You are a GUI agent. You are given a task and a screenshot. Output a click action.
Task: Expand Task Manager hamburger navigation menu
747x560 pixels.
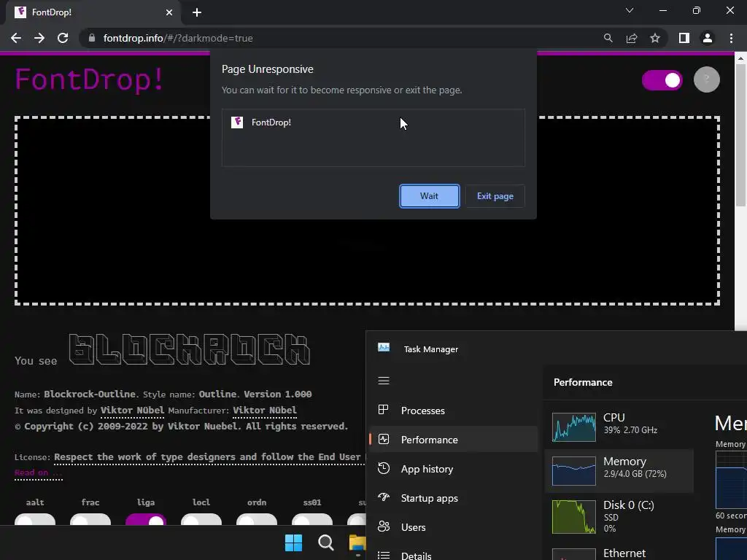point(384,381)
